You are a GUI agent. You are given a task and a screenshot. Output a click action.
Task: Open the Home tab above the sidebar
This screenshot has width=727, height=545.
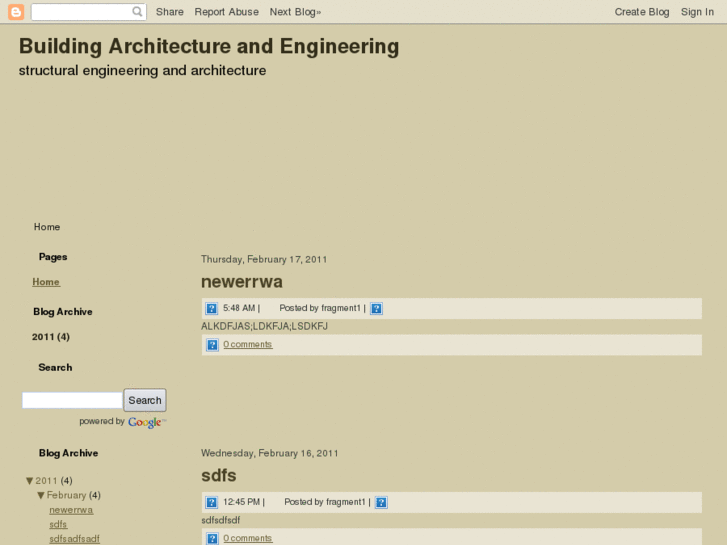point(47,227)
